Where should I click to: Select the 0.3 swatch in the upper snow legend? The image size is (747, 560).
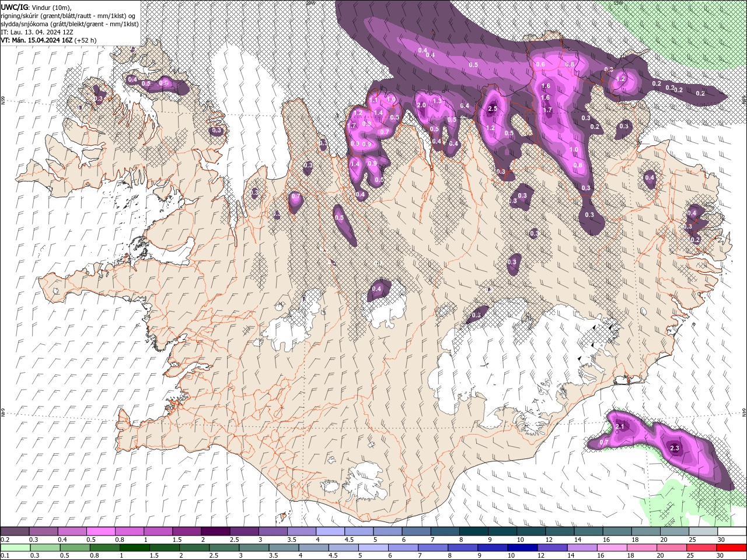pyautogui.click(x=43, y=531)
